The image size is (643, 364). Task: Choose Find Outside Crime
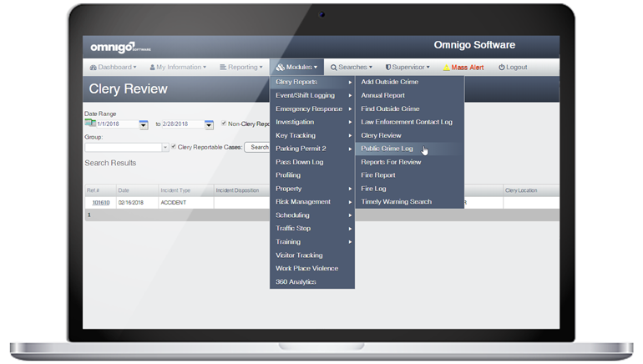(x=410, y=109)
